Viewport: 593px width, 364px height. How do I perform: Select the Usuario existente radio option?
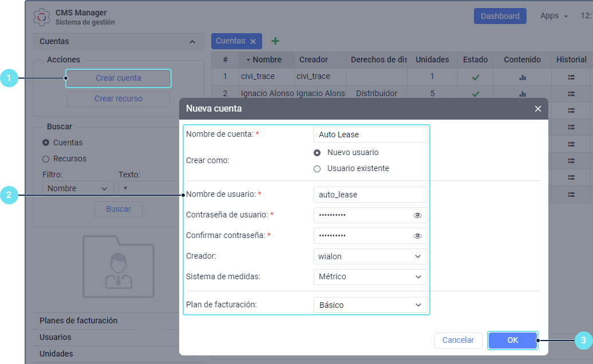coord(317,169)
